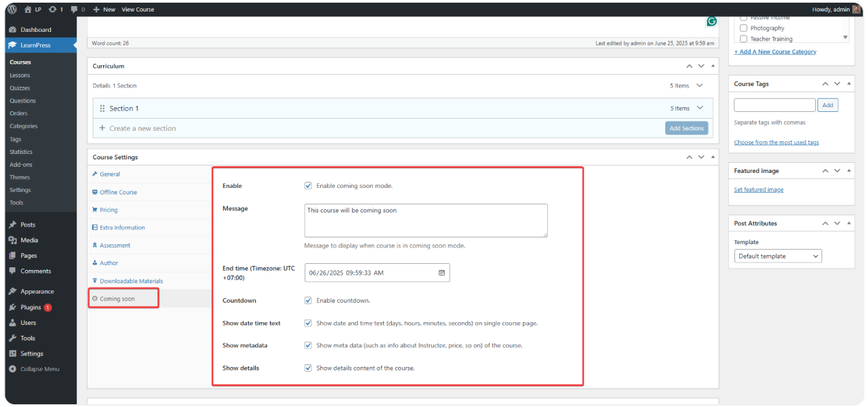This screenshot has height=407, width=868.
Task: Click the WordPress logo icon
Action: [x=12, y=9]
